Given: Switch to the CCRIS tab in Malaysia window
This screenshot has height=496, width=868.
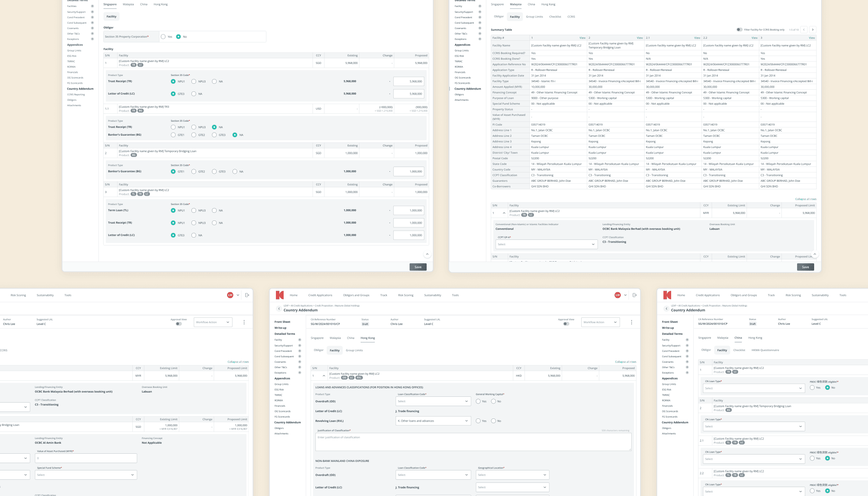Looking at the screenshot, I should (571, 17).
